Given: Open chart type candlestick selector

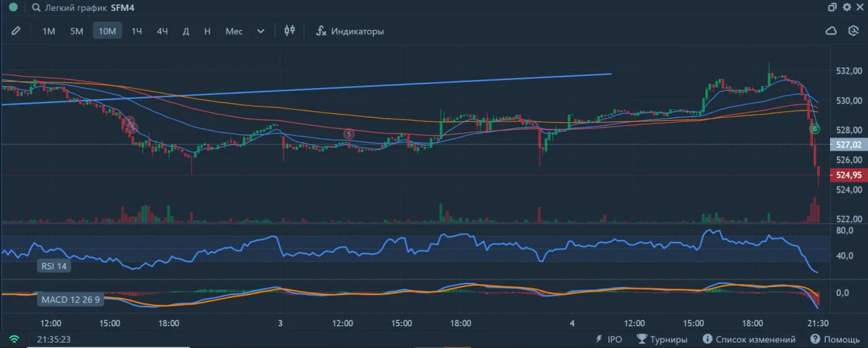Looking at the screenshot, I should click(x=290, y=31).
